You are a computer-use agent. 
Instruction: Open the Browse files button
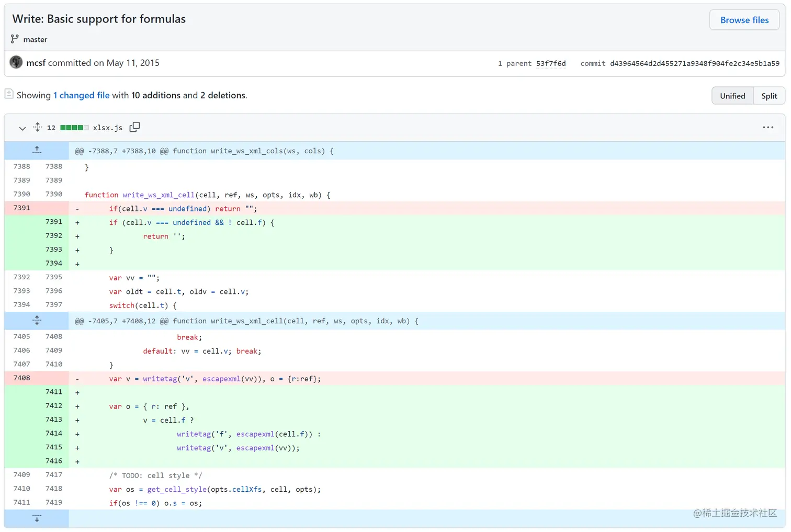pyautogui.click(x=744, y=19)
